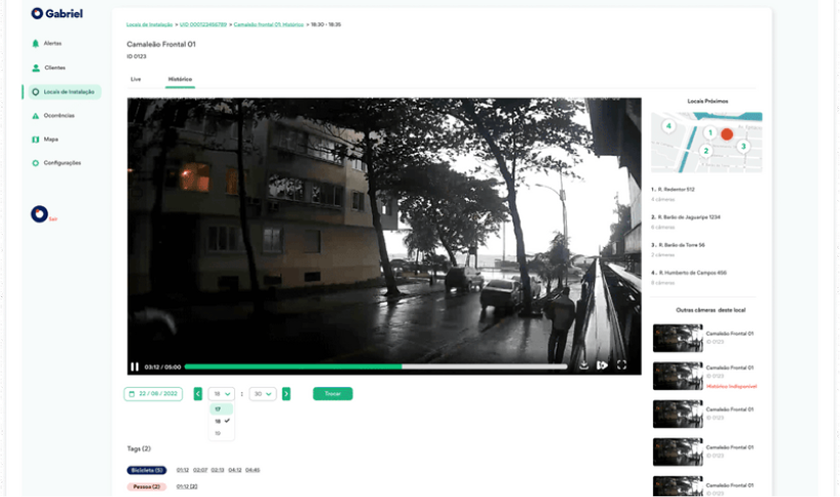
Task: Click breadcrumb UID 000123456789
Action: click(203, 25)
